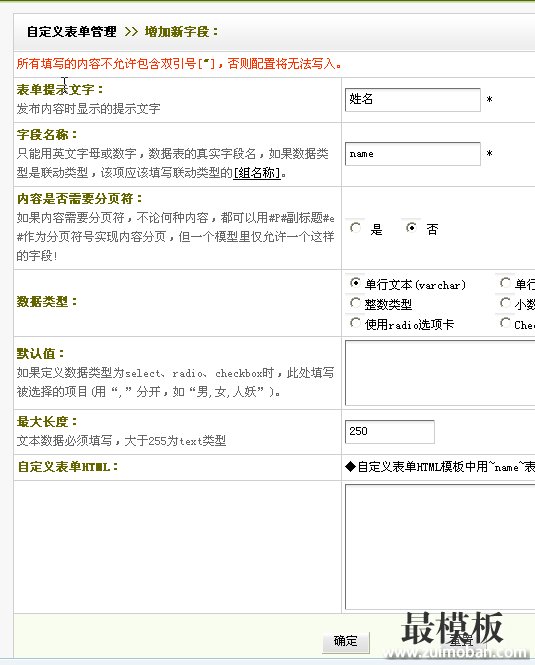The height and width of the screenshot is (665, 535).
Task: Select the 是 radio button for page break
Action: pos(356,228)
